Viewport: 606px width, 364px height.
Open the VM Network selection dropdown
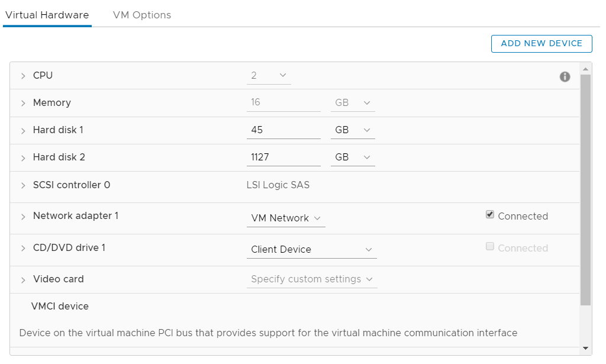[286, 218]
